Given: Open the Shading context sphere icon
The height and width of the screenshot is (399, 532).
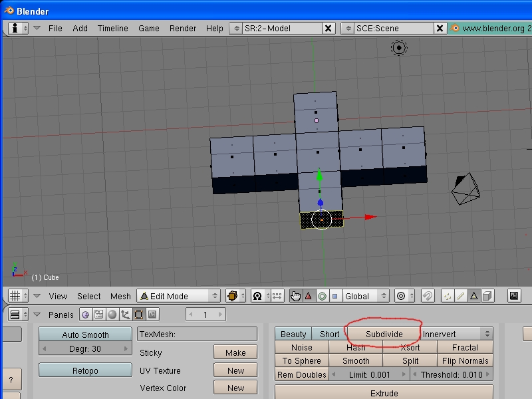Looking at the screenshot, I should click(112, 315).
